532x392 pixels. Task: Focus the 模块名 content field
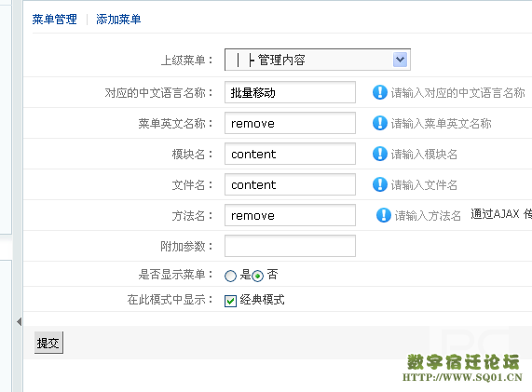[x=290, y=154]
